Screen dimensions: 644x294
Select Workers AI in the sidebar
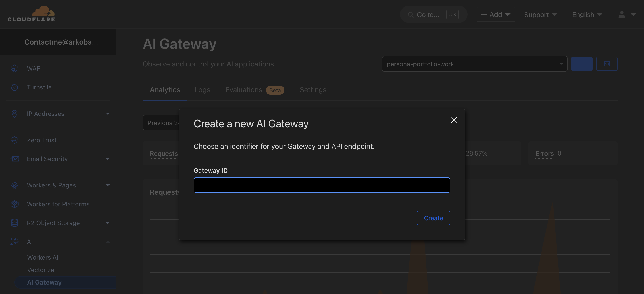tap(42, 257)
